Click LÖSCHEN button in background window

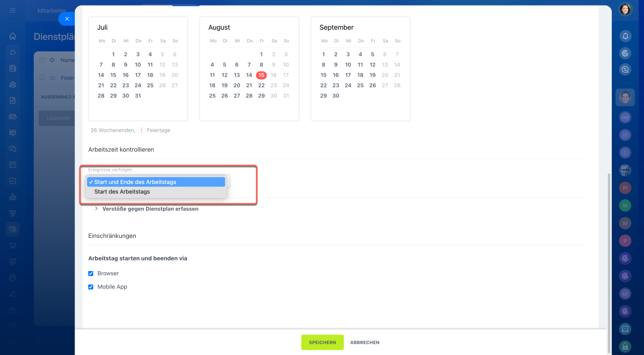(58, 118)
